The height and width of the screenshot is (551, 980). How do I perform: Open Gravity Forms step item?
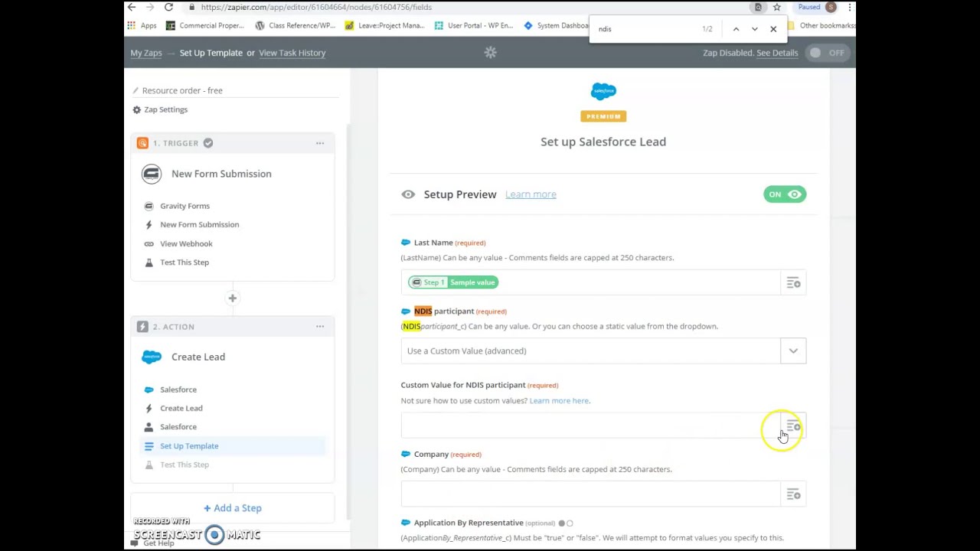coord(185,206)
